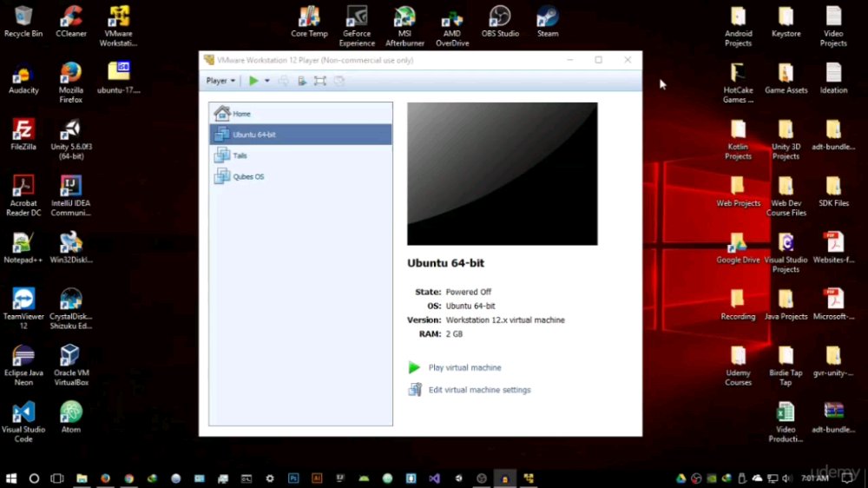Open the Player menu dropdown
The image size is (868, 488).
pyautogui.click(x=220, y=81)
